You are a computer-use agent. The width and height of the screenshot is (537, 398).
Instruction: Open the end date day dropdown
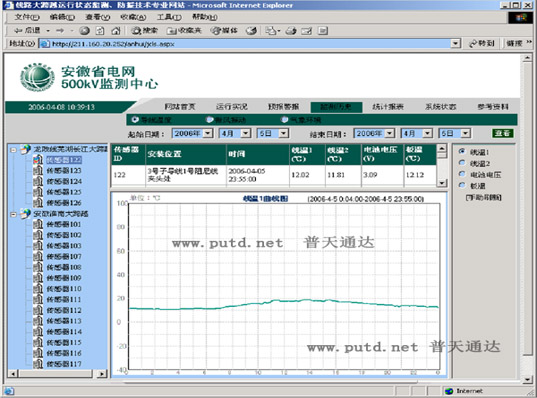(465, 133)
